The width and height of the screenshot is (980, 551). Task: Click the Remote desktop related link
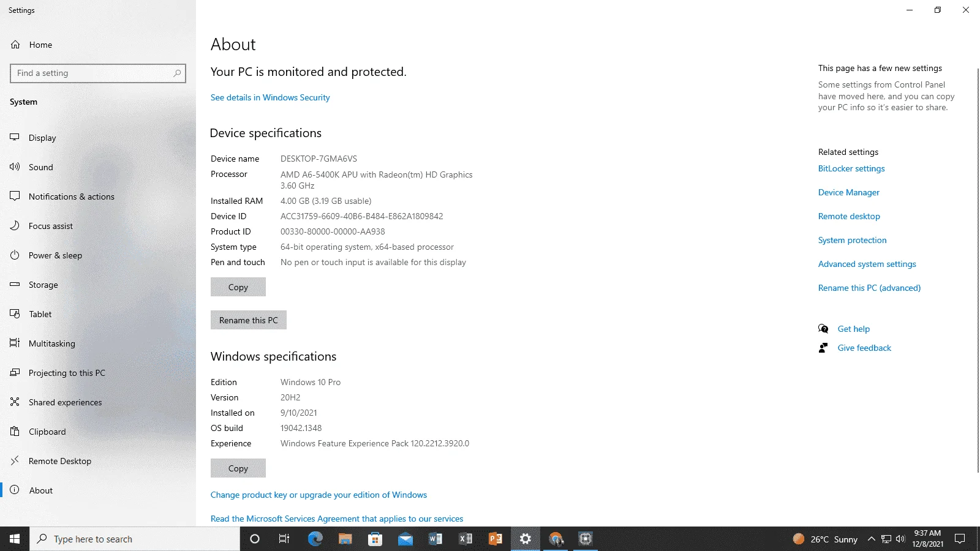[x=849, y=216]
